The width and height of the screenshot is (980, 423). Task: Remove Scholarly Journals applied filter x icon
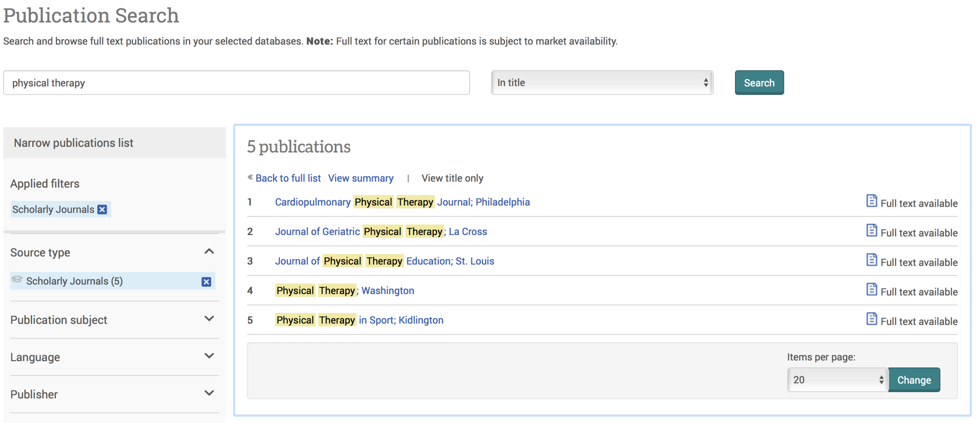[102, 210]
